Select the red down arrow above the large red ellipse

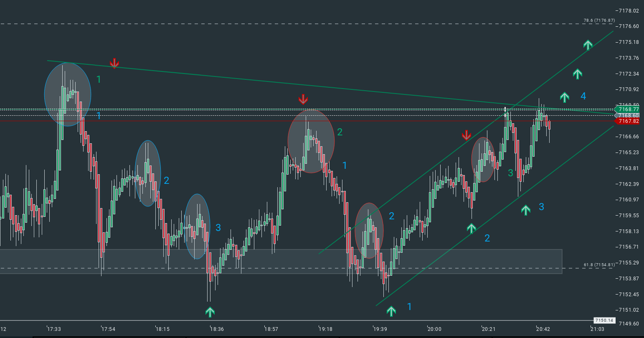(303, 99)
